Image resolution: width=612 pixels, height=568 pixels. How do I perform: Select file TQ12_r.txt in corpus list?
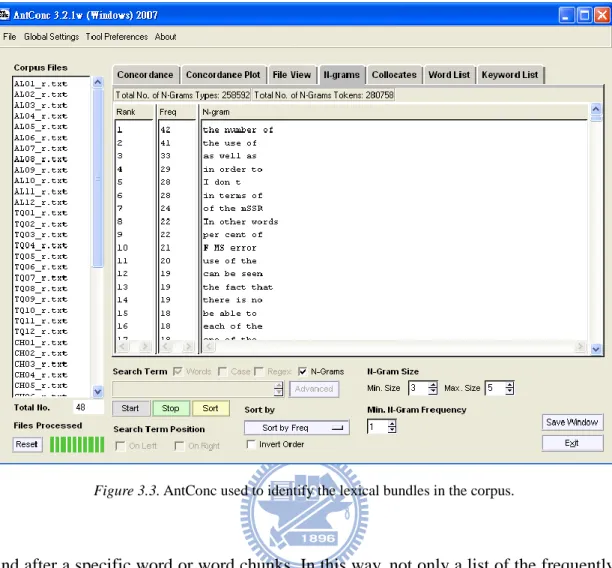[41, 331]
